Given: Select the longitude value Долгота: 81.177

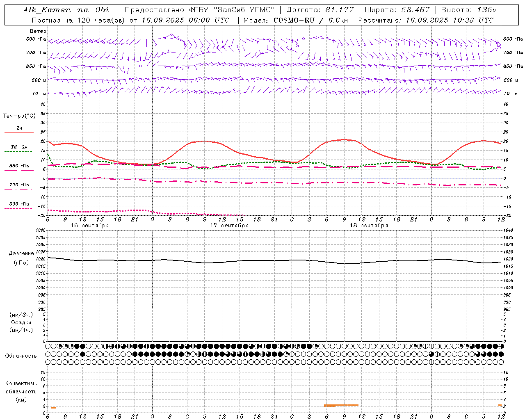Looking at the screenshot, I should [320, 10].
